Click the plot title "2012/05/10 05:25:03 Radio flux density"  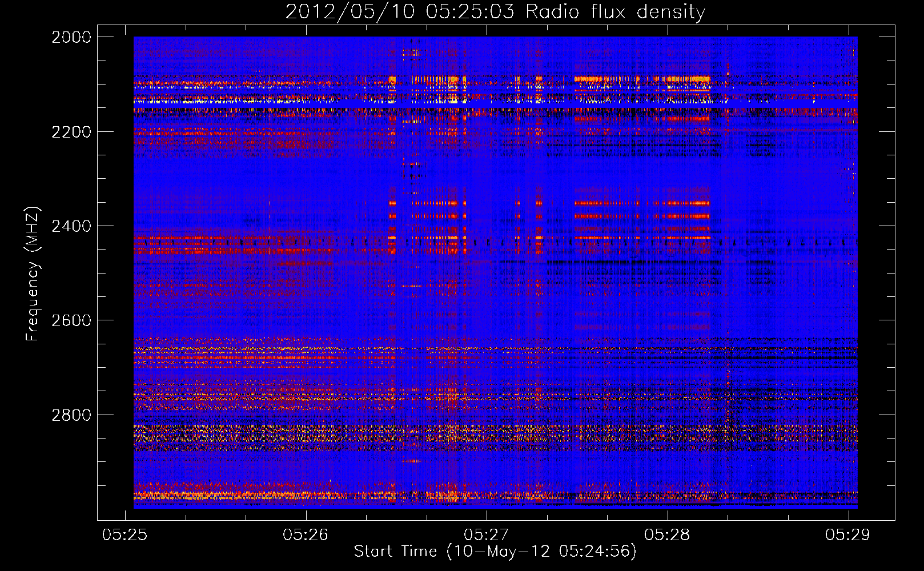495,12
